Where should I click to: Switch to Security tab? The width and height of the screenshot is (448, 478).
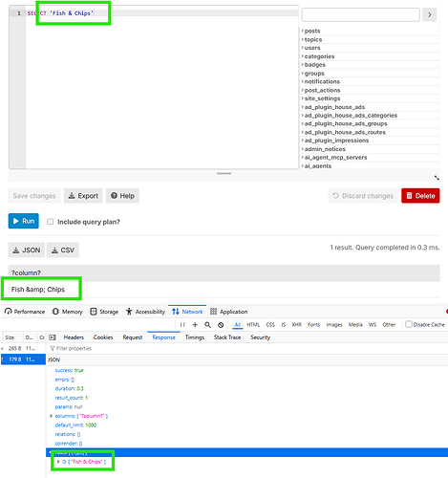click(x=260, y=337)
